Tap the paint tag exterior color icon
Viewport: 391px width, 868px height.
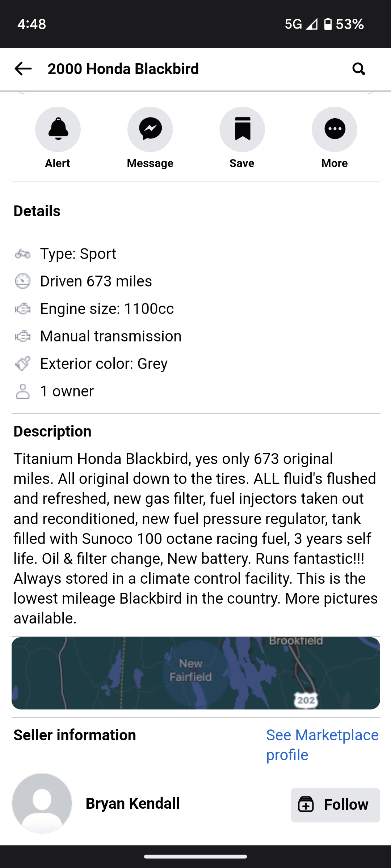[23, 363]
